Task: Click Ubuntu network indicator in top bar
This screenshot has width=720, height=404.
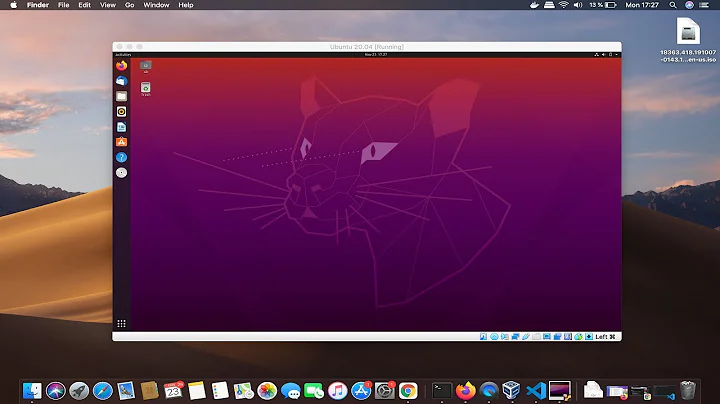Action: (596, 55)
